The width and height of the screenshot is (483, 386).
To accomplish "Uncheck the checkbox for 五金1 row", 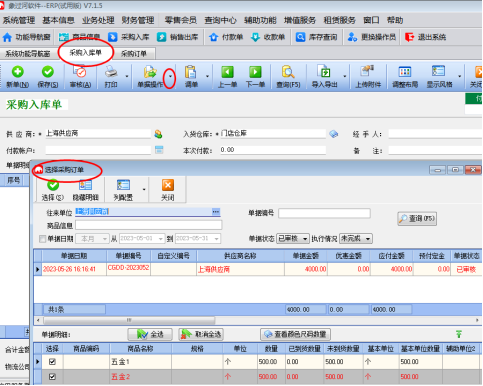I will 52,362.
